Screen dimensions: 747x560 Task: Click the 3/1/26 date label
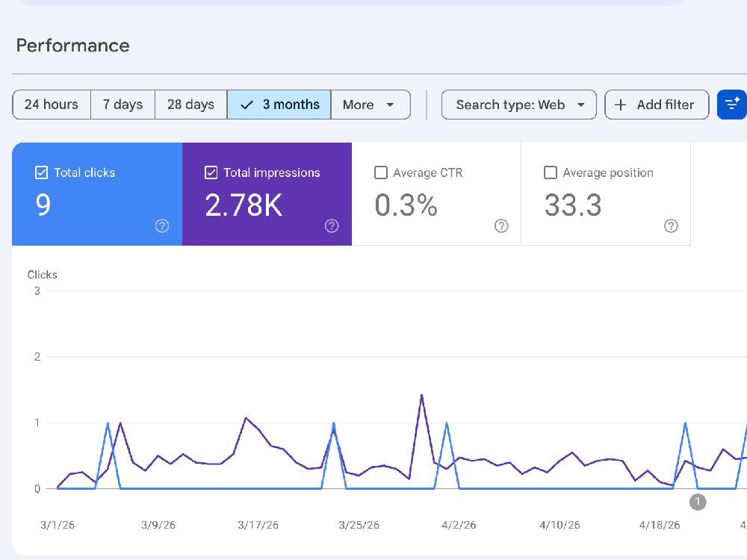coord(58,525)
